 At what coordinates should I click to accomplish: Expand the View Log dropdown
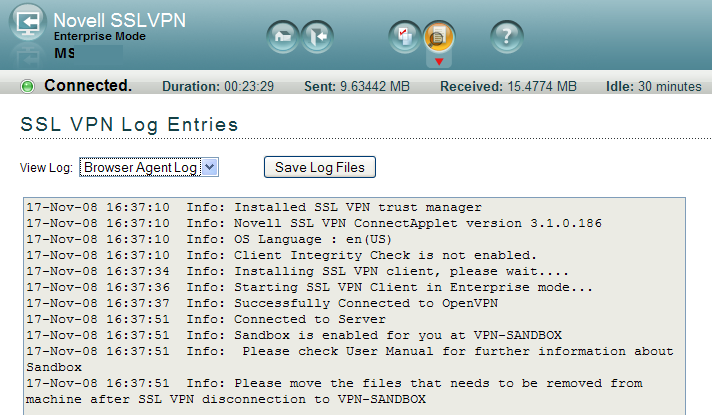tap(209, 167)
